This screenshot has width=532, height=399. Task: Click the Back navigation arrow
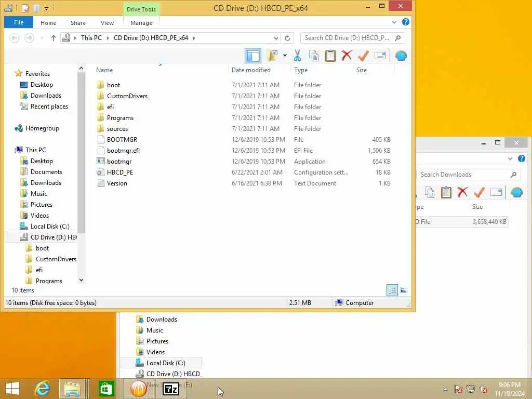click(x=14, y=38)
